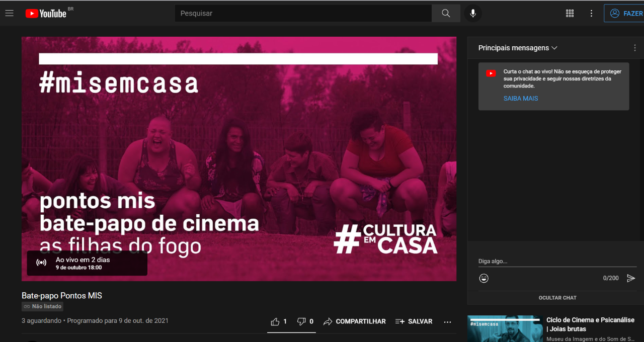Focus the Pesquisar search field
This screenshot has height=342, width=644.
(x=303, y=14)
